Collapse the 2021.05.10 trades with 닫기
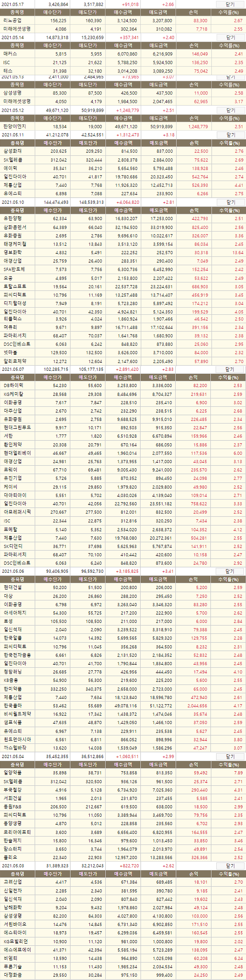 pyautogui.click(x=230, y=202)
